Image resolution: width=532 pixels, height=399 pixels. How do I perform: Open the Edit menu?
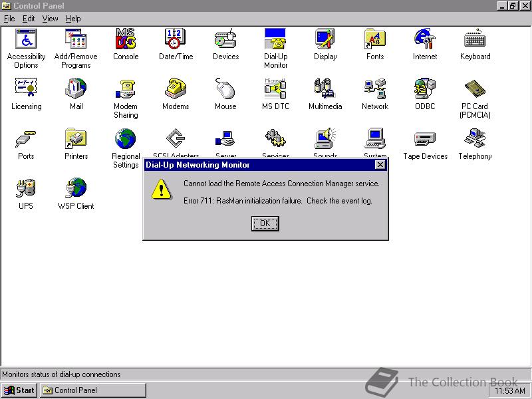29,19
